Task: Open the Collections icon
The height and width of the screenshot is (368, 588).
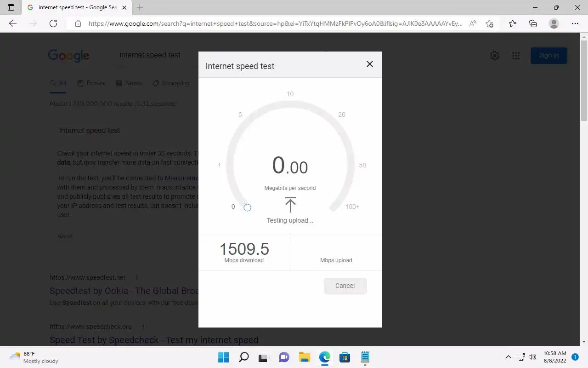Action: [x=533, y=23]
